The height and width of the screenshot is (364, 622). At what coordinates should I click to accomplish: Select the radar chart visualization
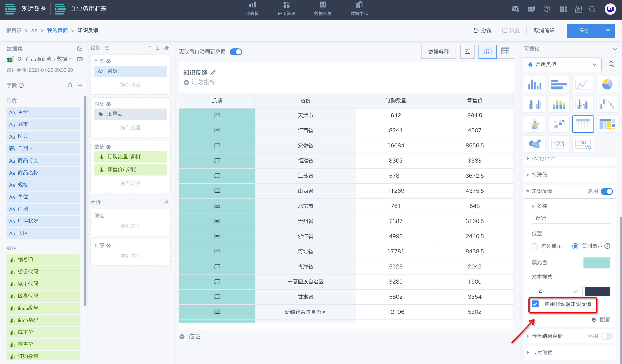(535, 124)
